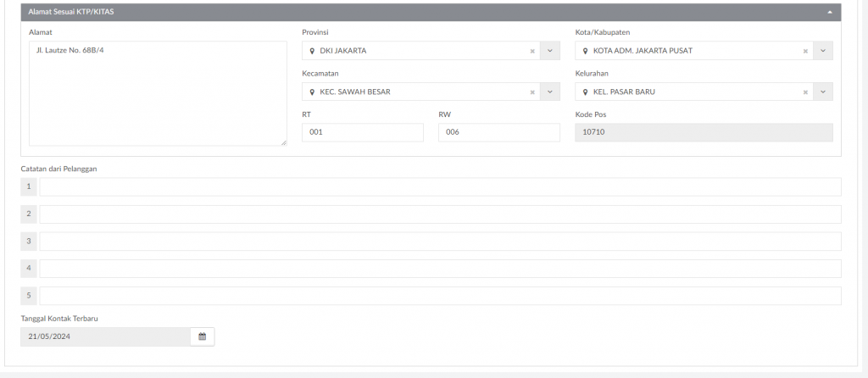Clear the KOTA ADM. JAKARTA PUSAT selection
The height and width of the screenshot is (378, 868).
point(805,51)
